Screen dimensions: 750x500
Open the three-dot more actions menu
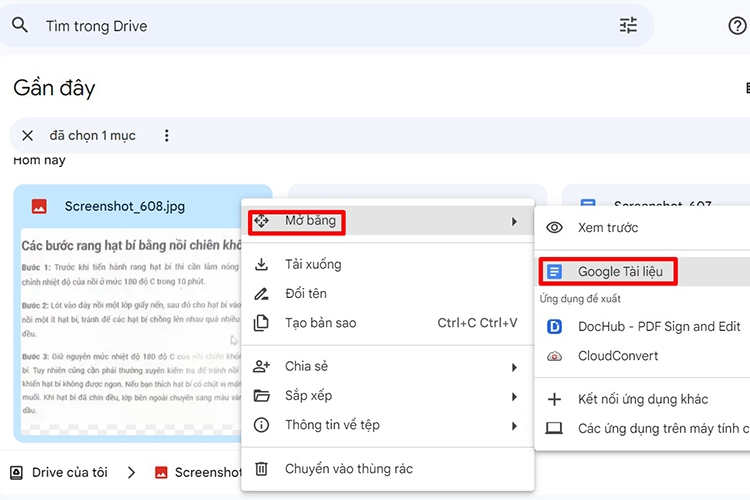[166, 135]
